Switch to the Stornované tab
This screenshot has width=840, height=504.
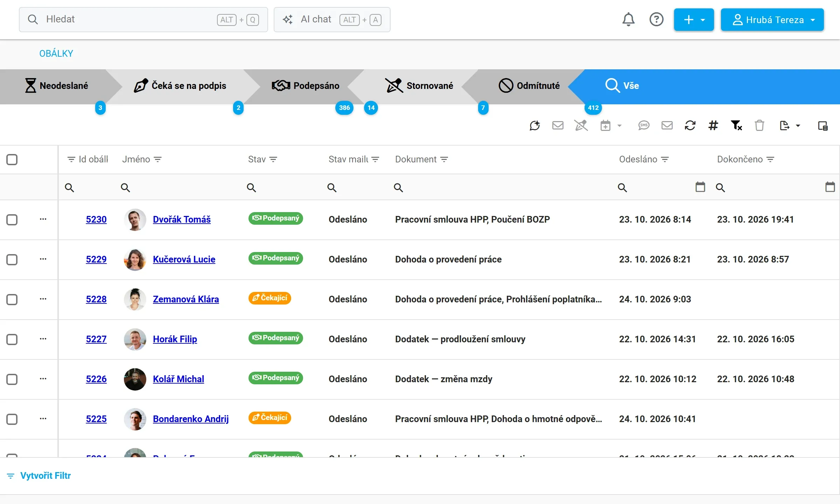pyautogui.click(x=419, y=86)
